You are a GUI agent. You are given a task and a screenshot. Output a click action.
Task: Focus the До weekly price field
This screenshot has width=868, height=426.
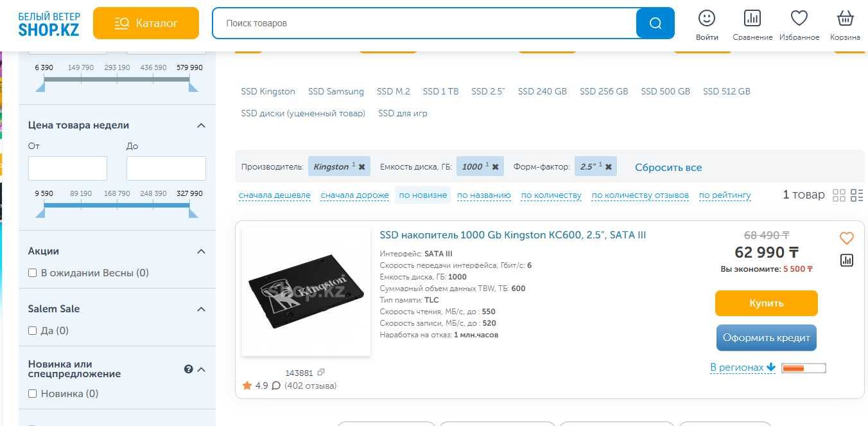click(x=166, y=168)
